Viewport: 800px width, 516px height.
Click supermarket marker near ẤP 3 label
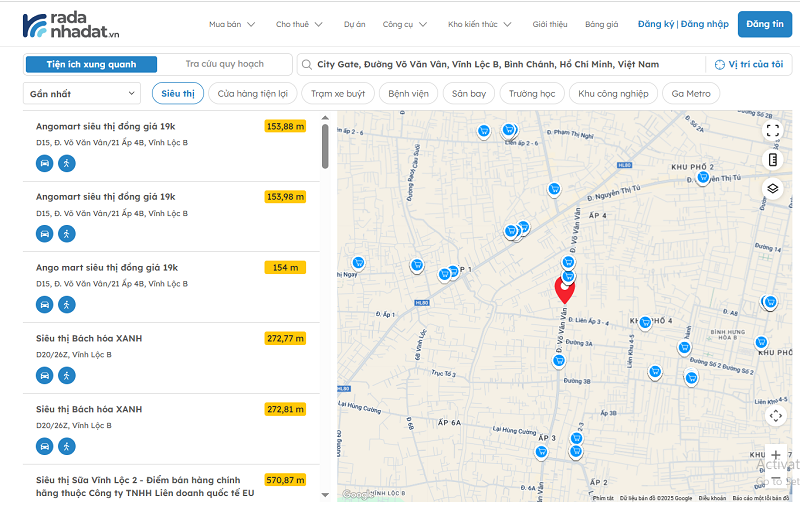tap(541, 452)
